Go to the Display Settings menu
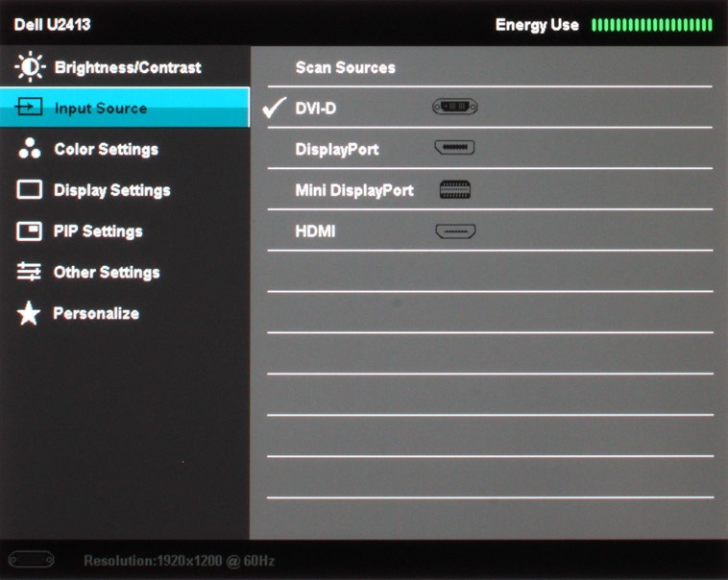Viewport: 728px width, 580px height. [x=125, y=189]
